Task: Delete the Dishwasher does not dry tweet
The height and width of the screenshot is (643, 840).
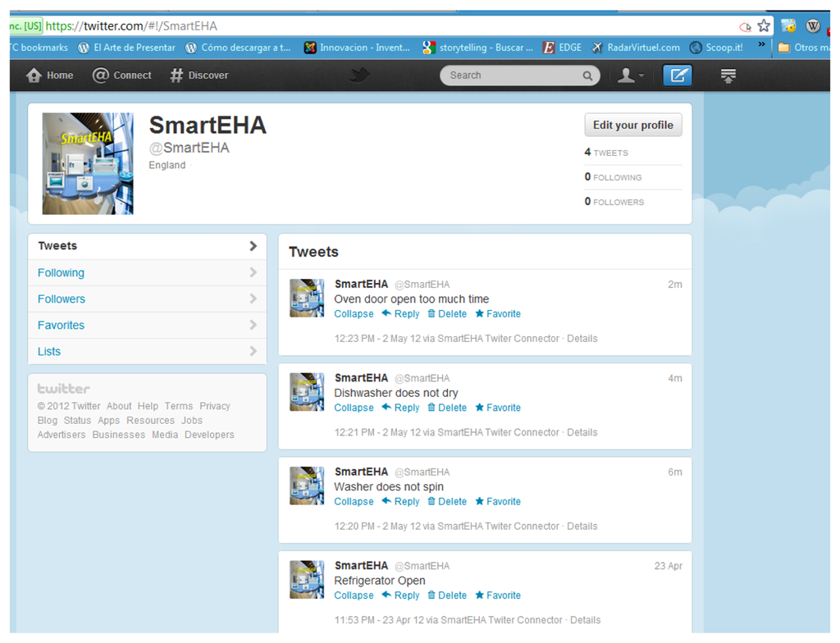Action: point(447,408)
